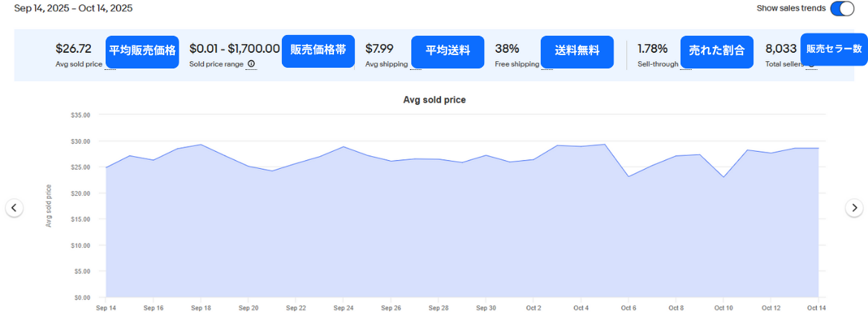This screenshot has width=868, height=329.
Task: Select the Oct 10 dip on the chart line
Action: [723, 177]
